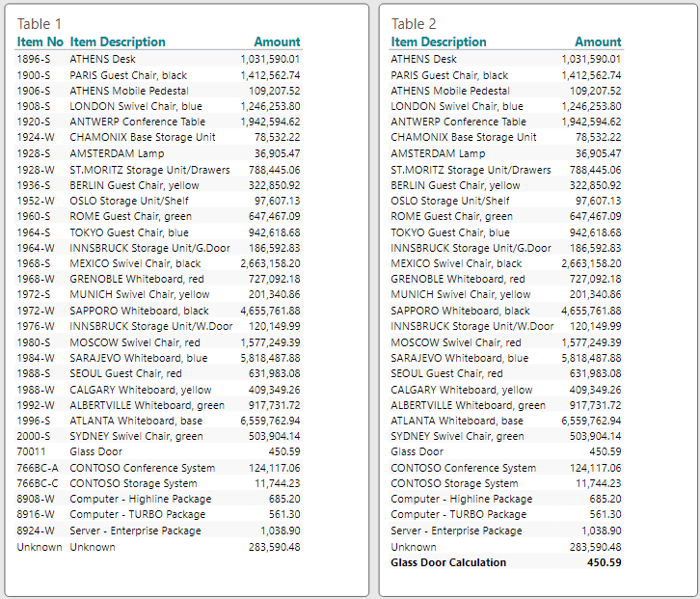700x599 pixels.
Task: Click Glass Door row in Table 2
Action: coord(506,451)
